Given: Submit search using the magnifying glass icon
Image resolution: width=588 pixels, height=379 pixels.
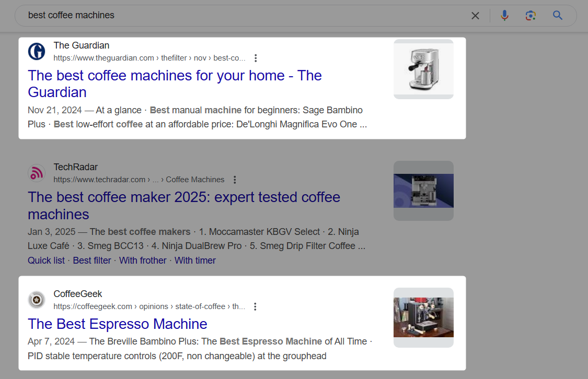Looking at the screenshot, I should point(558,15).
